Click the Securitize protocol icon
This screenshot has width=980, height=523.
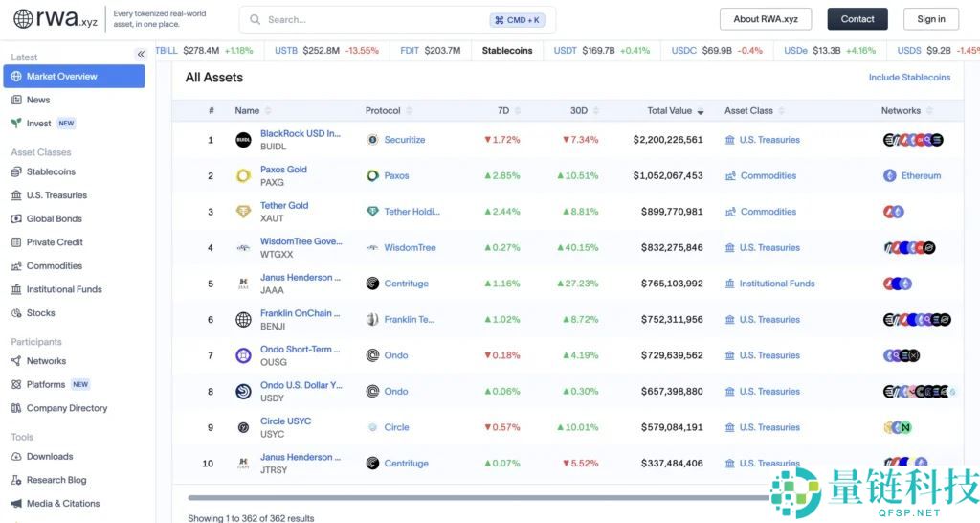click(x=373, y=140)
